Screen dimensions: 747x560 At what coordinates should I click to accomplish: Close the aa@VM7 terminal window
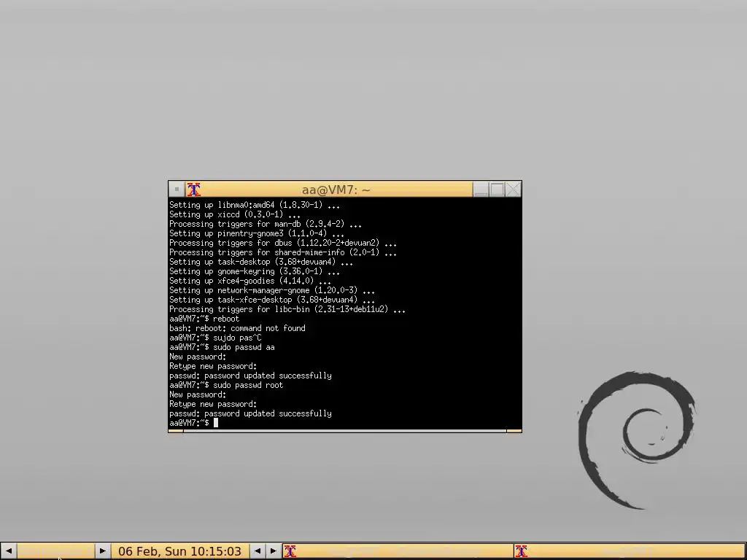pyautogui.click(x=513, y=189)
